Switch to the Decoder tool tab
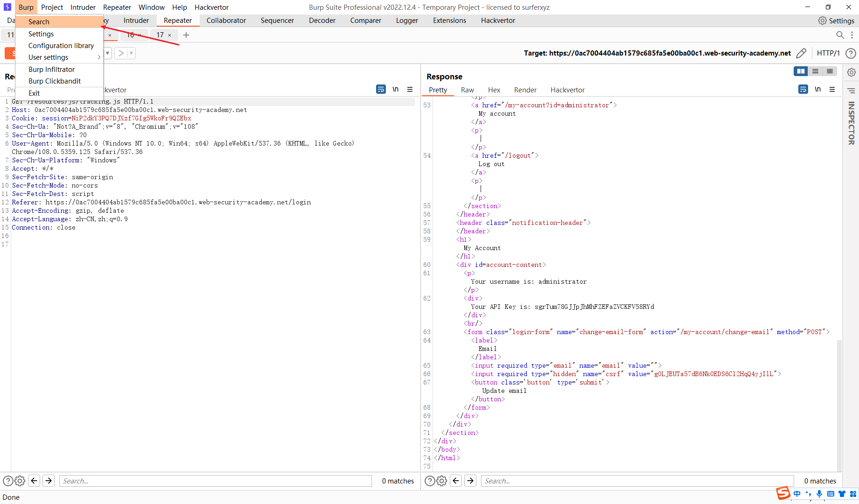Image resolution: width=859 pixels, height=504 pixels. (322, 21)
